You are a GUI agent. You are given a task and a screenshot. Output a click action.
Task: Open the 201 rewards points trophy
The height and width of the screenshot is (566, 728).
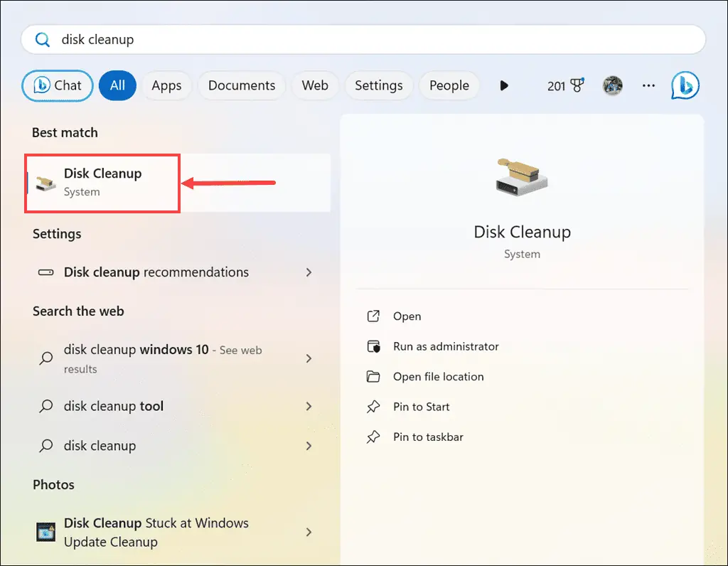pyautogui.click(x=565, y=85)
